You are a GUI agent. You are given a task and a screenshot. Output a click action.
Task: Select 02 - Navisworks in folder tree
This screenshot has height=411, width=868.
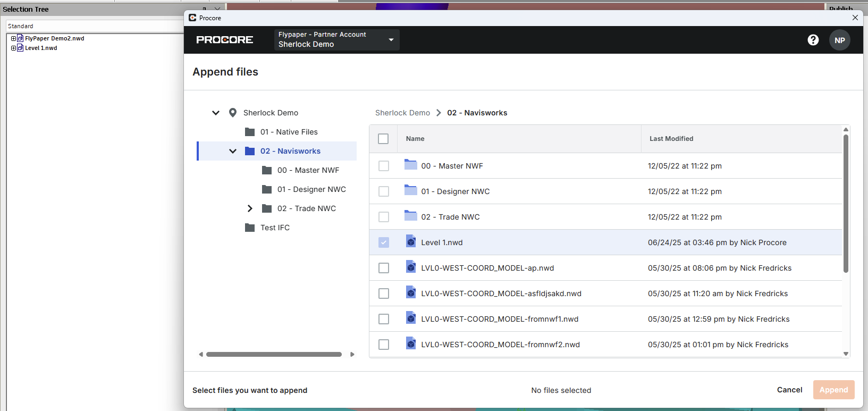(290, 151)
